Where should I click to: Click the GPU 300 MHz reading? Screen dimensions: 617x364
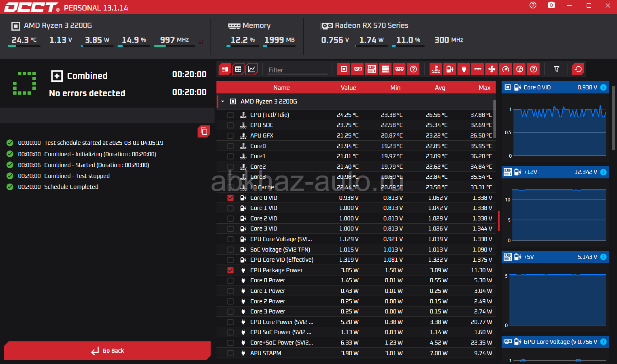click(x=449, y=40)
